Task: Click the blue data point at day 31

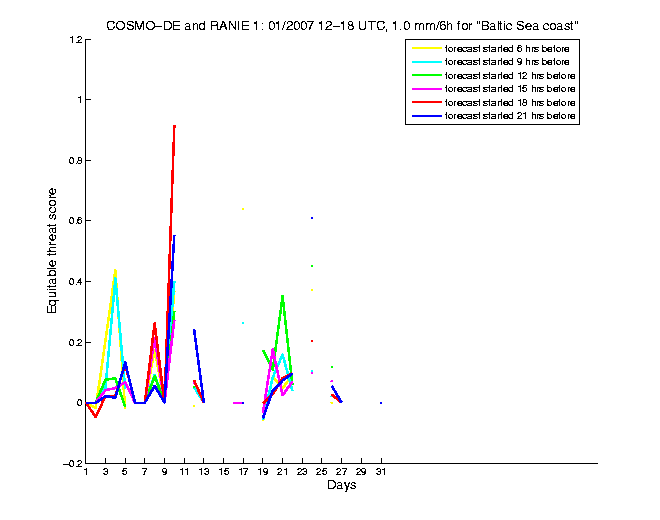Action: (x=381, y=403)
